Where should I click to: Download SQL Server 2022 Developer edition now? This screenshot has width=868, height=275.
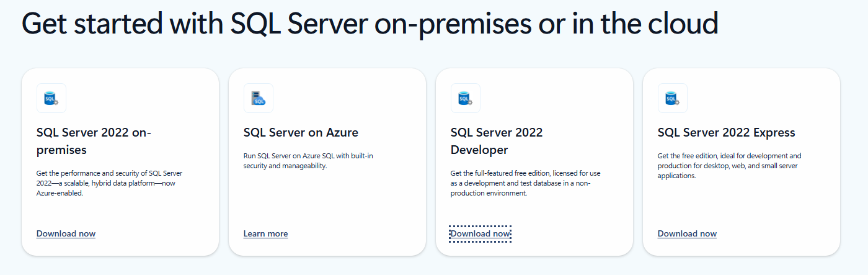480,233
